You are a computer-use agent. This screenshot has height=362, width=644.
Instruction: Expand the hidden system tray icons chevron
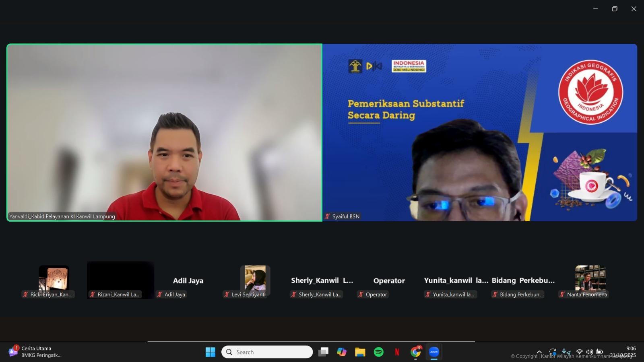pyautogui.click(x=539, y=352)
